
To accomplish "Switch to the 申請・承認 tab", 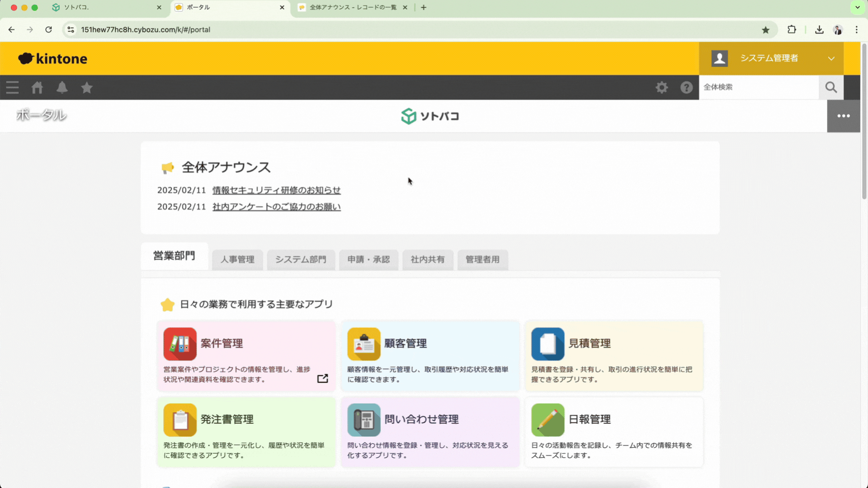I will pyautogui.click(x=368, y=259).
